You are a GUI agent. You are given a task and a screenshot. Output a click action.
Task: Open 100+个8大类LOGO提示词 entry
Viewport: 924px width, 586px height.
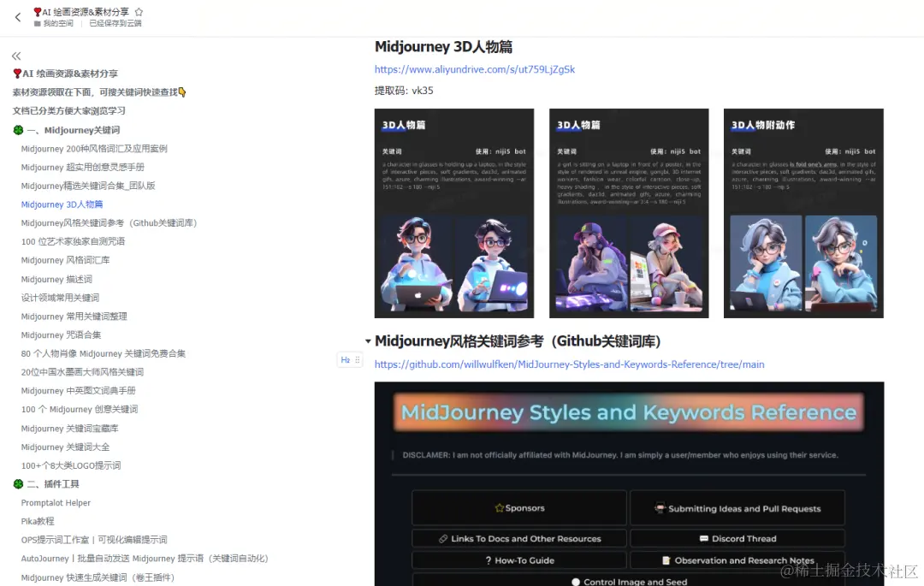pos(71,465)
